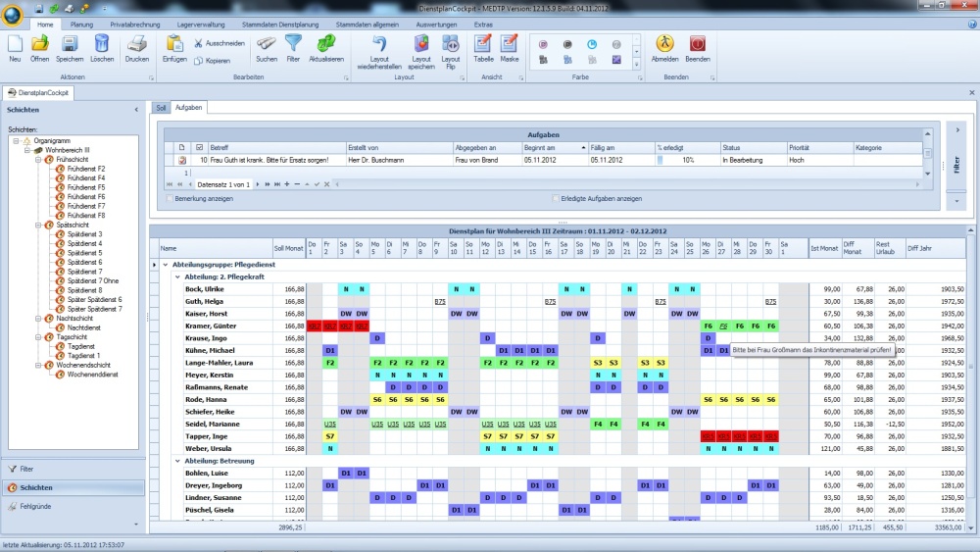Enable the Bemerkung anzeigen checkbox

pyautogui.click(x=169, y=198)
